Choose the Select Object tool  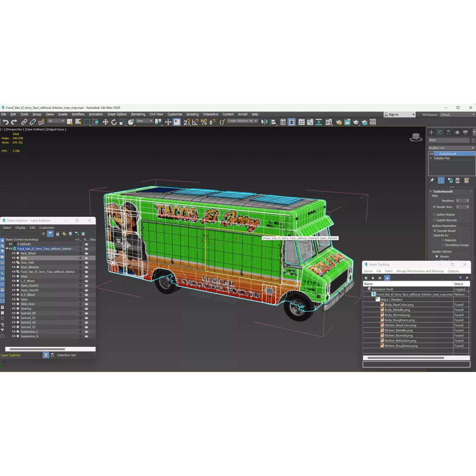70,122
